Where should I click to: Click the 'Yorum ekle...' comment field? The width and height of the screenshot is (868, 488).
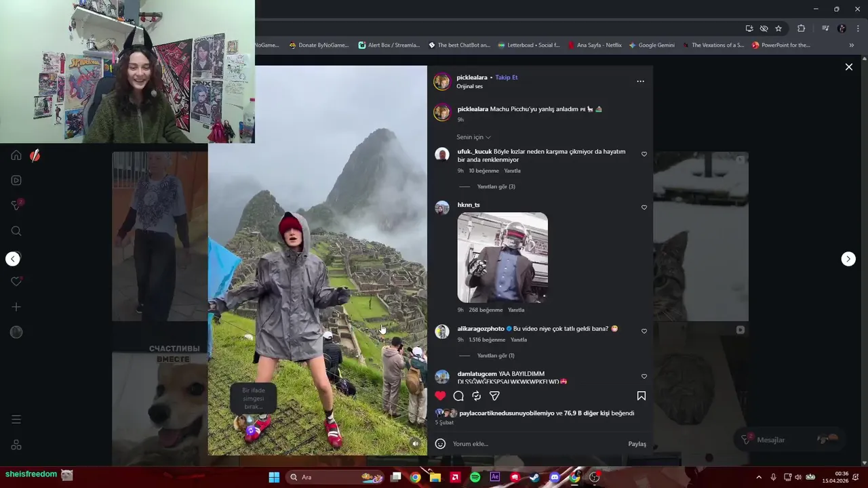536,444
